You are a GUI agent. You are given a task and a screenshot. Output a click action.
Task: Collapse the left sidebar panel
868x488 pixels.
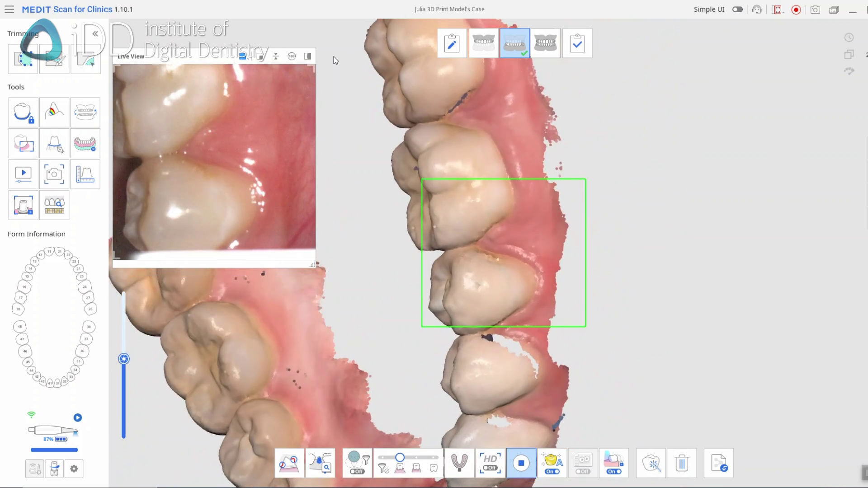pyautogui.click(x=95, y=33)
